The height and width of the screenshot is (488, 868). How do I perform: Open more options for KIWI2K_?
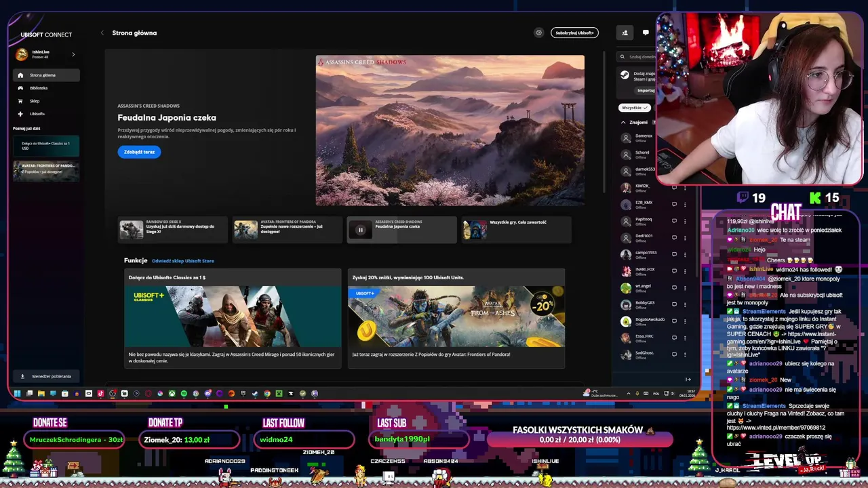pyautogui.click(x=685, y=187)
